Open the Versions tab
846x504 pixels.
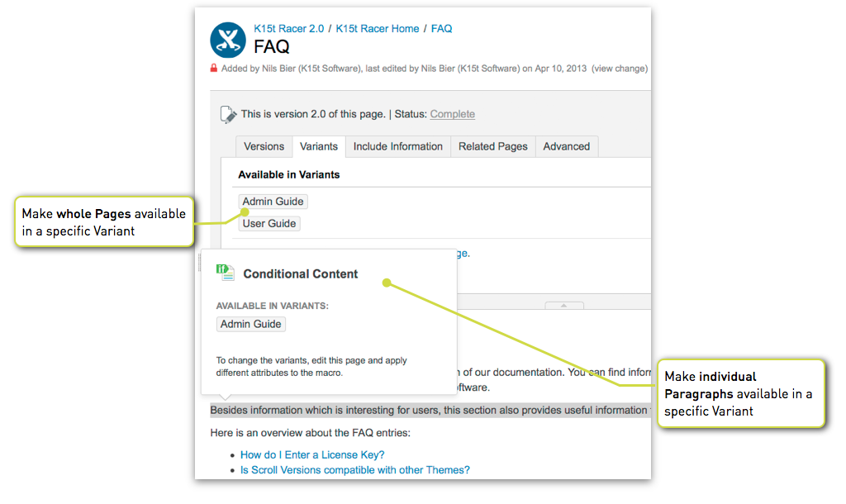pos(264,146)
